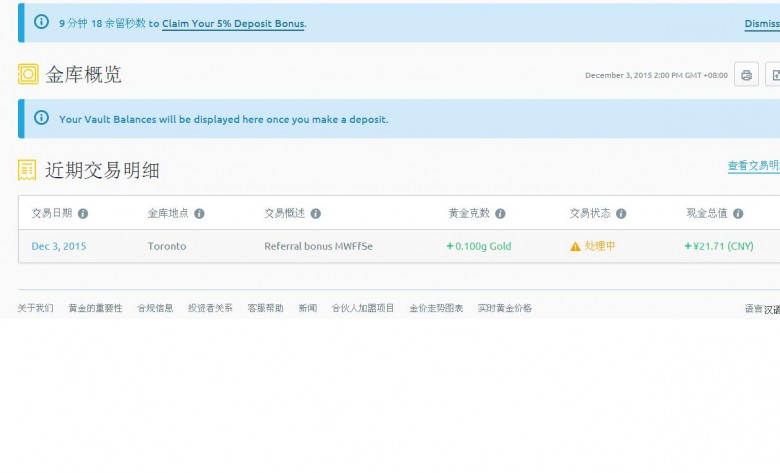Click the +0.100g Gold amount
780x473 pixels.
click(x=478, y=246)
